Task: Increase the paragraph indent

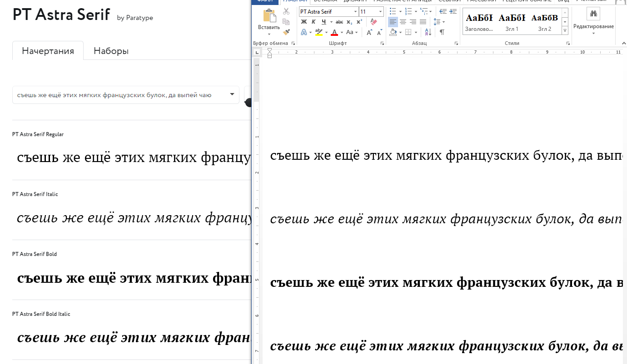Action: tap(453, 11)
